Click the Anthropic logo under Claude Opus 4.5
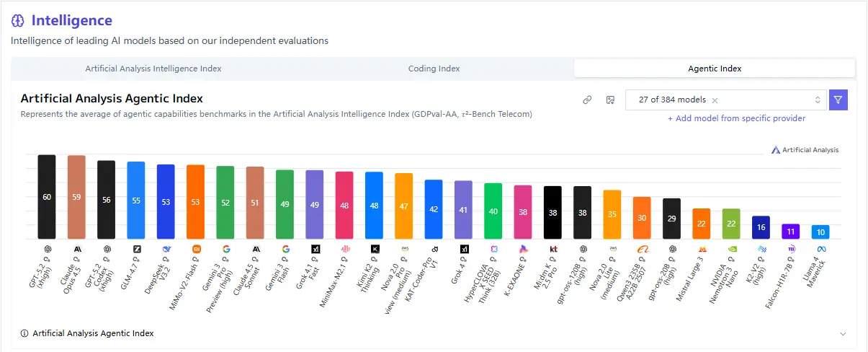This screenshot has height=352, width=868. pyautogui.click(x=76, y=249)
